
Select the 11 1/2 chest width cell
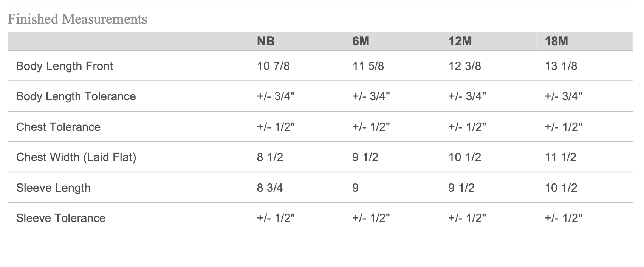pyautogui.click(x=560, y=157)
